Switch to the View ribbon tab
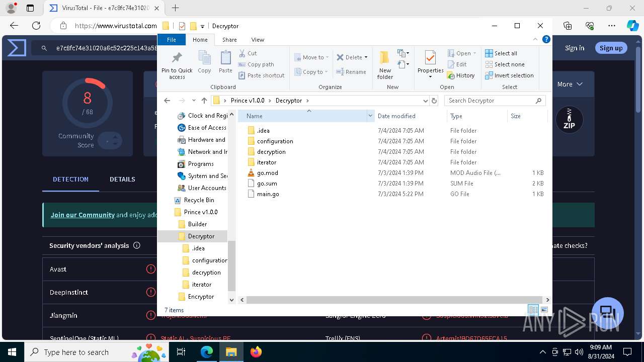Viewport: 644px width, 362px height. tap(258, 40)
